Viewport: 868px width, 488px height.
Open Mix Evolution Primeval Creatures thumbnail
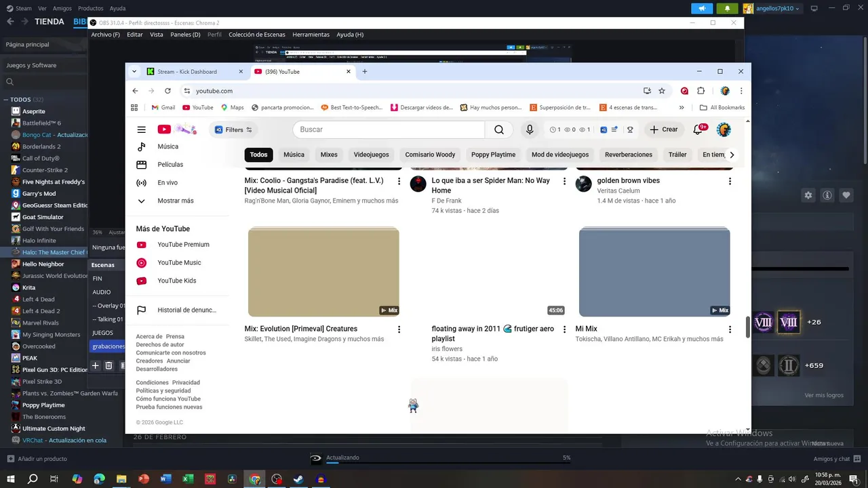click(x=323, y=272)
